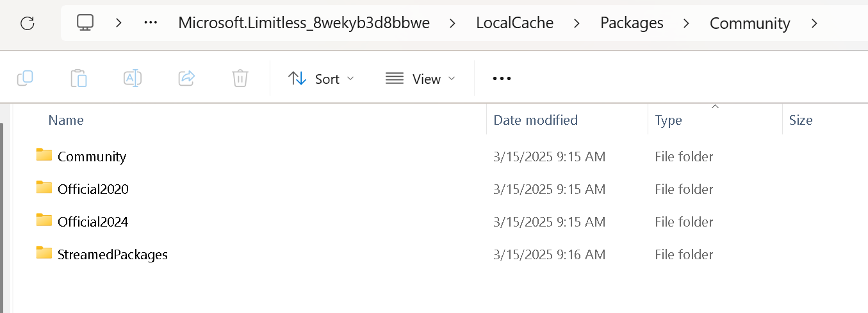Image resolution: width=868 pixels, height=313 pixels.
Task: Select the Official2020 folder row
Action: (93, 189)
